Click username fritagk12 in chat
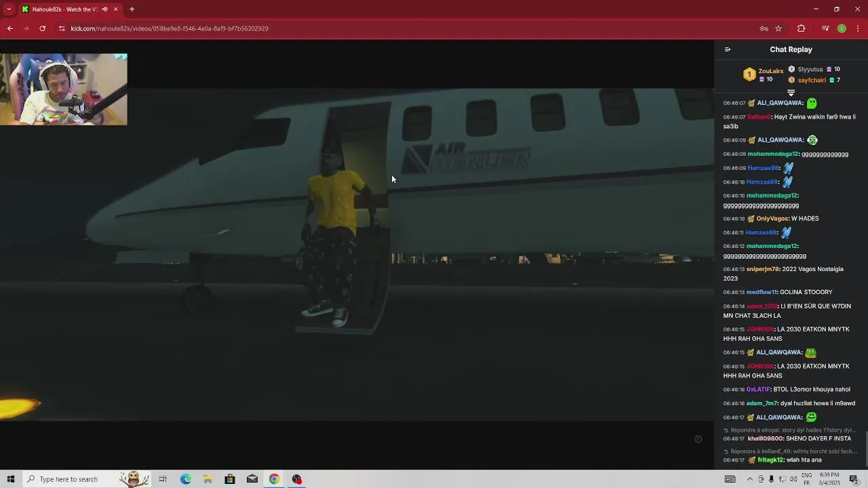This screenshot has width=868, height=488. coord(770,460)
